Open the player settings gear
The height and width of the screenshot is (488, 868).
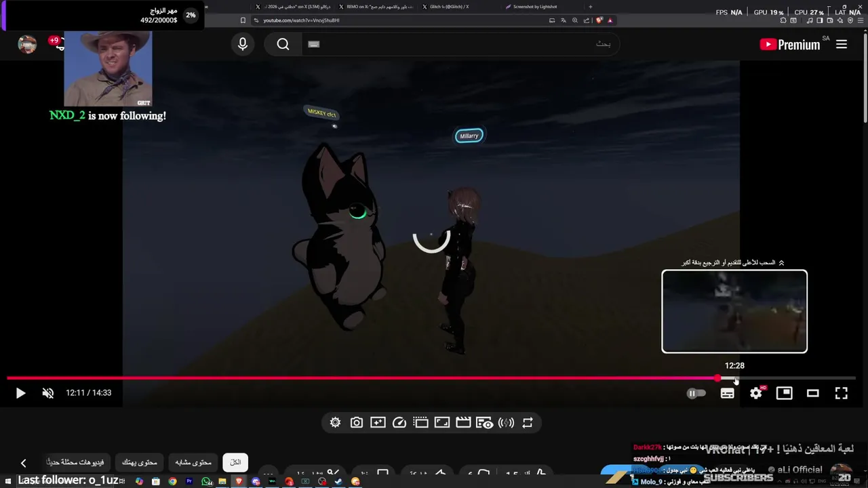[756, 393]
